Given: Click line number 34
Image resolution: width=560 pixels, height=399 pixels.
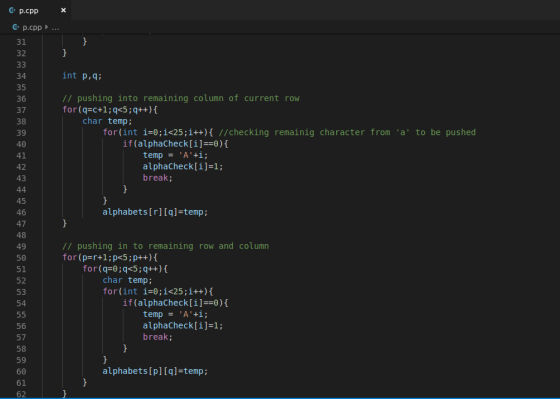Looking at the screenshot, I should click(x=21, y=76).
